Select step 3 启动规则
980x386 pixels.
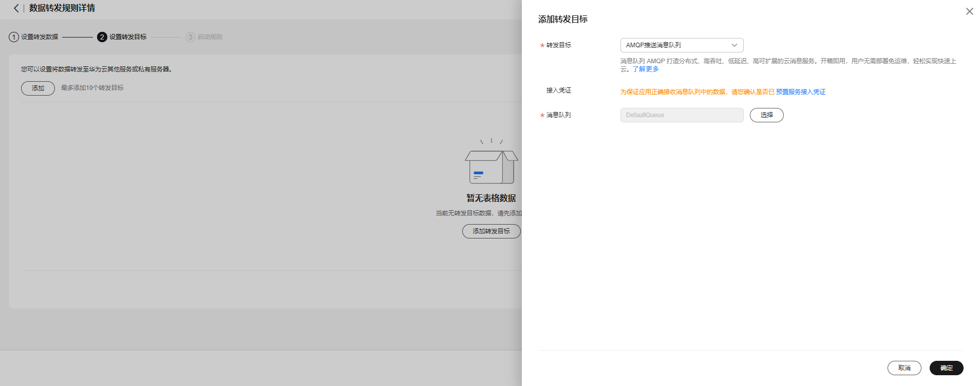tap(204, 37)
